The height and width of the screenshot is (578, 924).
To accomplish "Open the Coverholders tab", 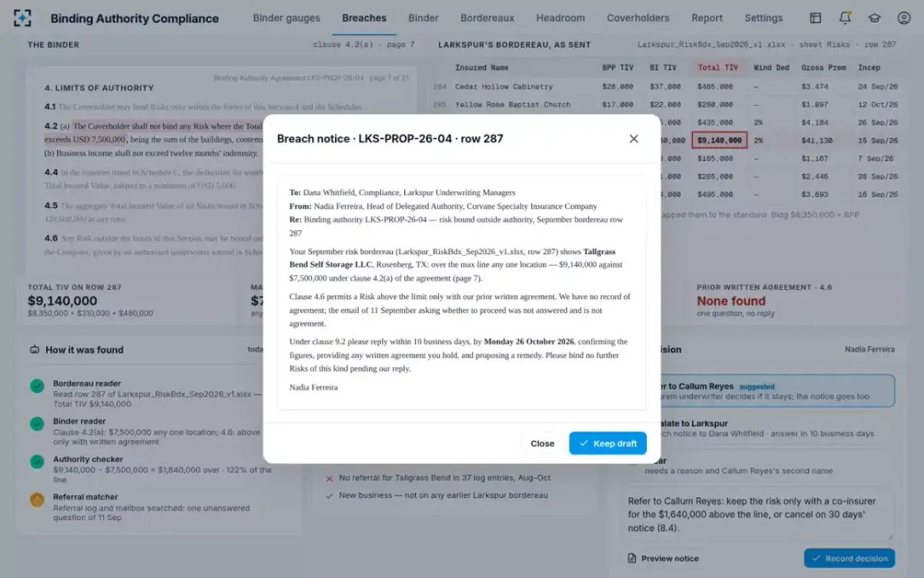I will coord(638,18).
